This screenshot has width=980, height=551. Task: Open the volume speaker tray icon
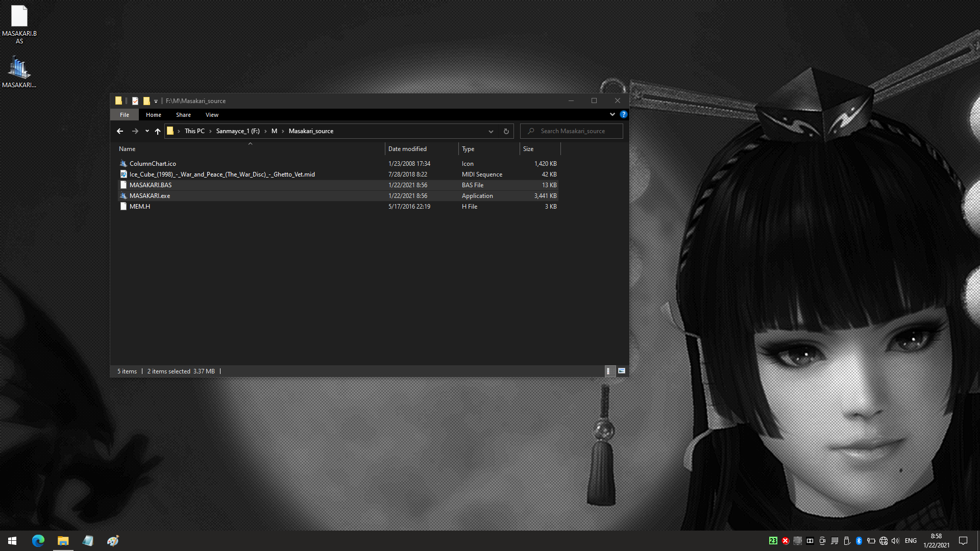(x=895, y=541)
